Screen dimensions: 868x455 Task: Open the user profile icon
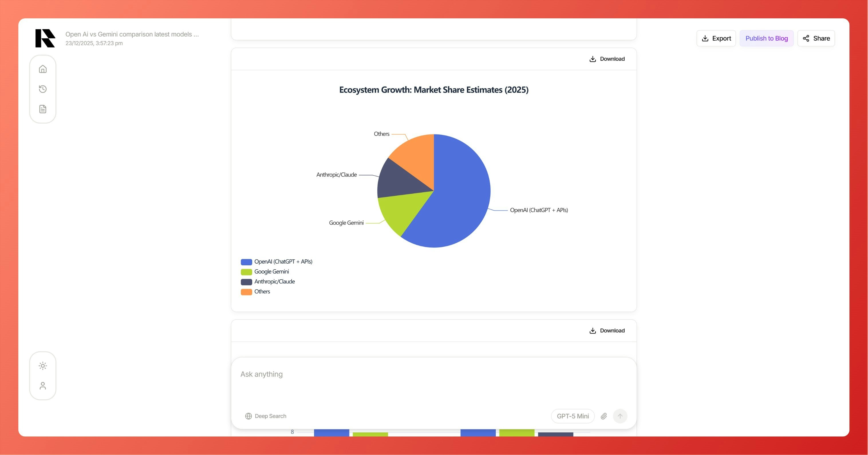pos(43,386)
